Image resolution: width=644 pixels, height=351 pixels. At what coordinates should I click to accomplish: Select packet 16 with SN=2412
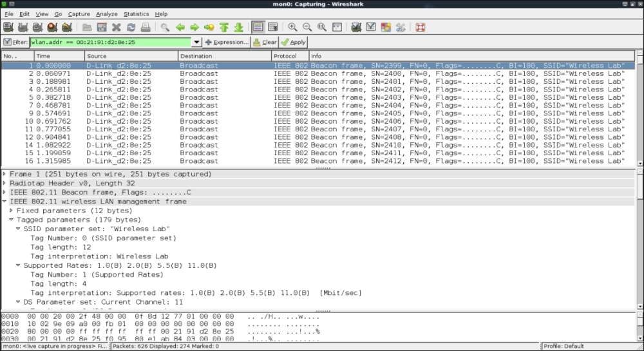(318, 161)
